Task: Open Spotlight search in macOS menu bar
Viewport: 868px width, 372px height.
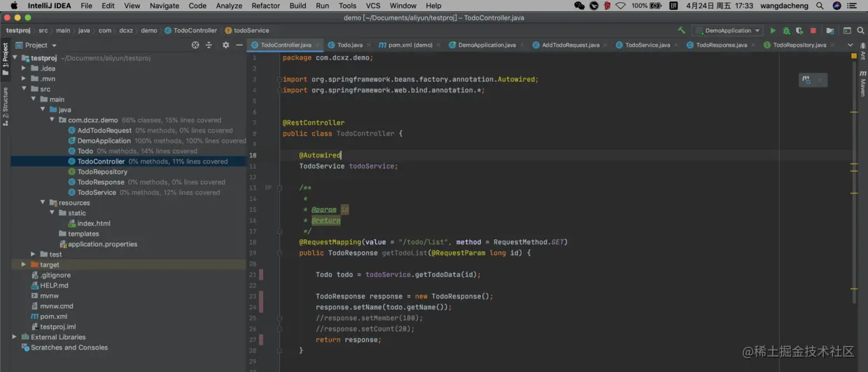Action: (820, 6)
